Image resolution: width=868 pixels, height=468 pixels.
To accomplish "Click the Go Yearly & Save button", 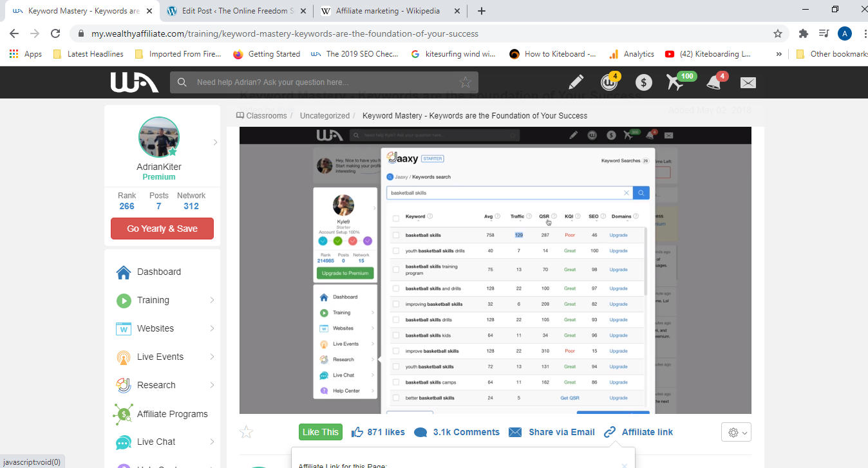I will coord(162,229).
